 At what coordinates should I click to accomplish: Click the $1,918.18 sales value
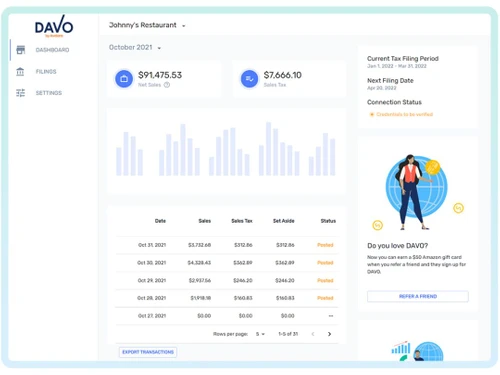201,298
